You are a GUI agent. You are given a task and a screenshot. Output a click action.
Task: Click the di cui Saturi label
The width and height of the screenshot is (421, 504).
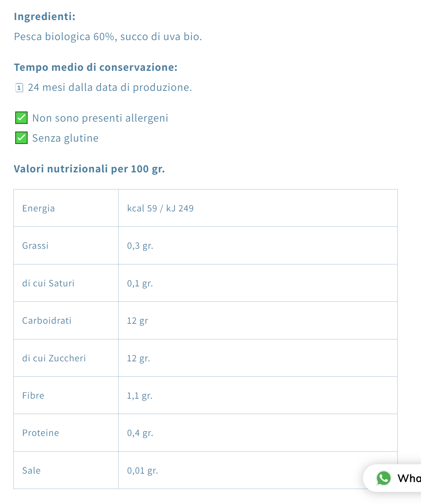[x=48, y=283]
